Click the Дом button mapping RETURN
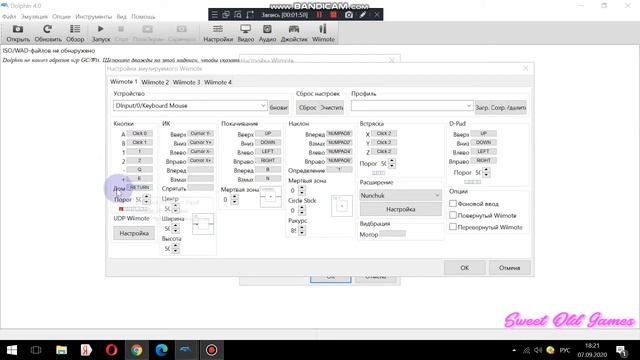Viewport: 640px width, 360px height. (x=140, y=187)
